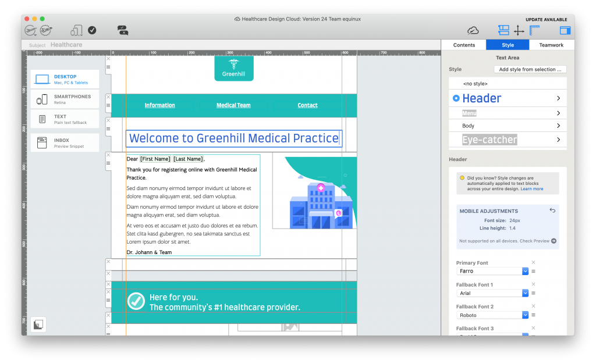Click drag handle of body text block

[108, 163]
